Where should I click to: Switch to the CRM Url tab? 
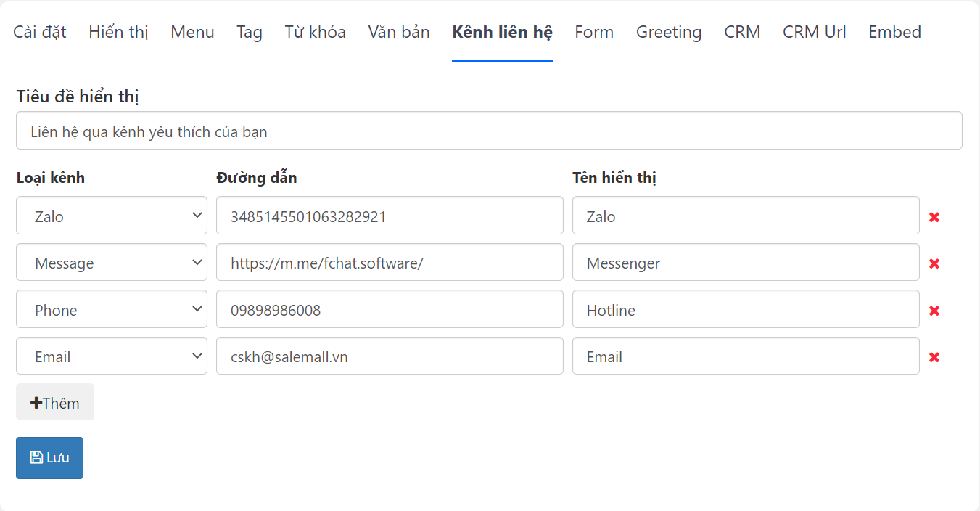[x=815, y=32]
